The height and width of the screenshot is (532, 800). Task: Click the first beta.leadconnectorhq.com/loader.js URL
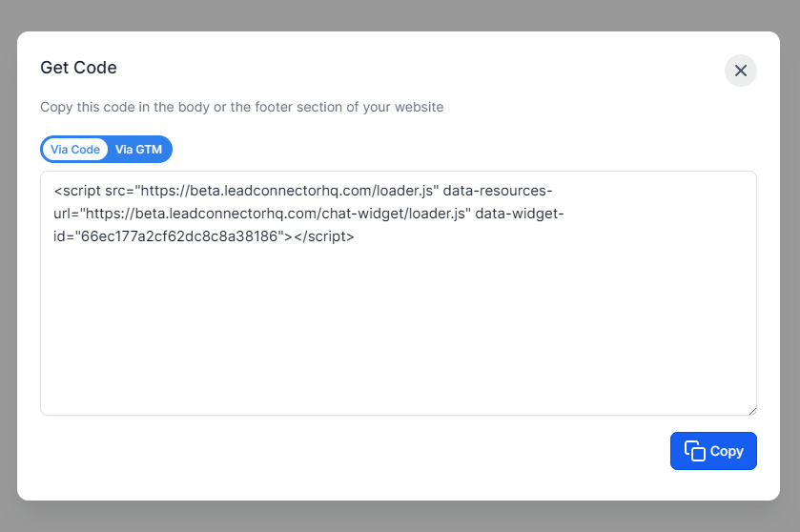pyautogui.click(x=287, y=191)
